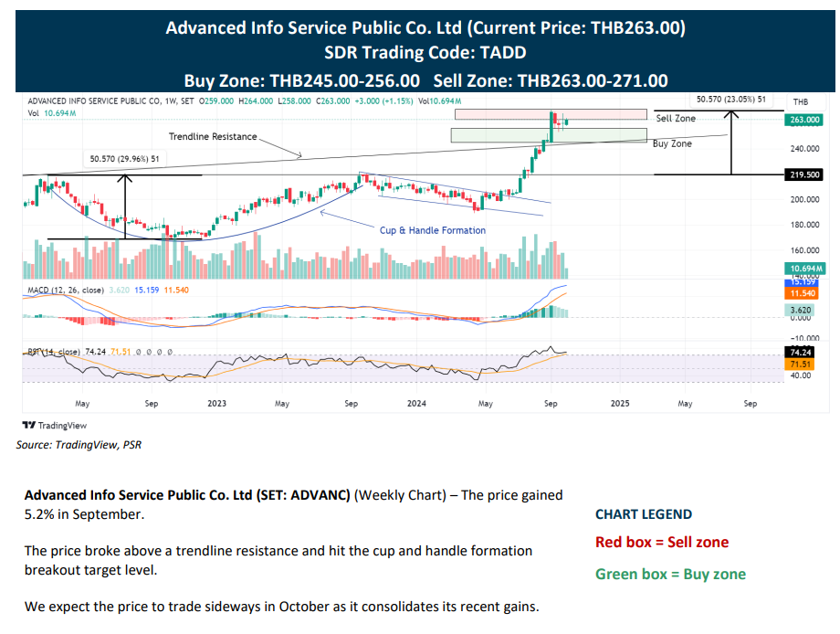
Task: Click the 'Cup & Handle Formation' annotation
Action: (433, 230)
